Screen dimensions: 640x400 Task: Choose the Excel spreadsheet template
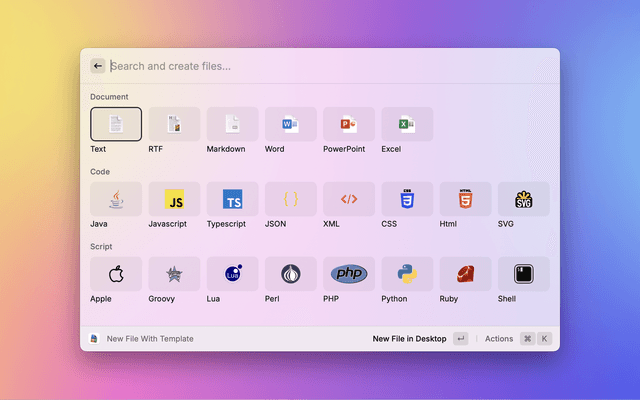407,124
